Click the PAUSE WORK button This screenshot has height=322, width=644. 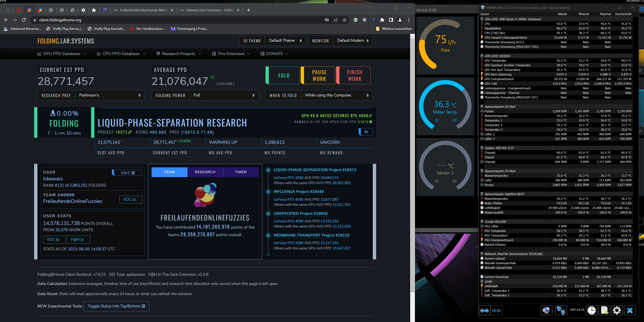tap(318, 75)
